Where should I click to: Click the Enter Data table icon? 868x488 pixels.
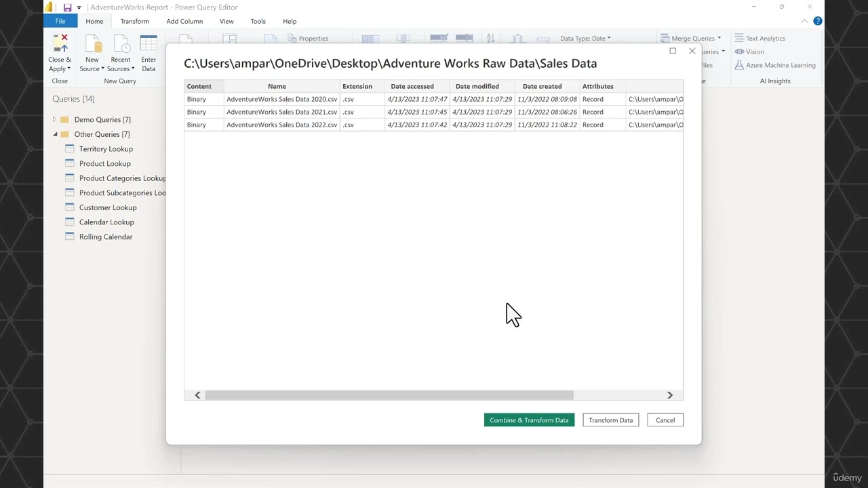click(x=149, y=43)
